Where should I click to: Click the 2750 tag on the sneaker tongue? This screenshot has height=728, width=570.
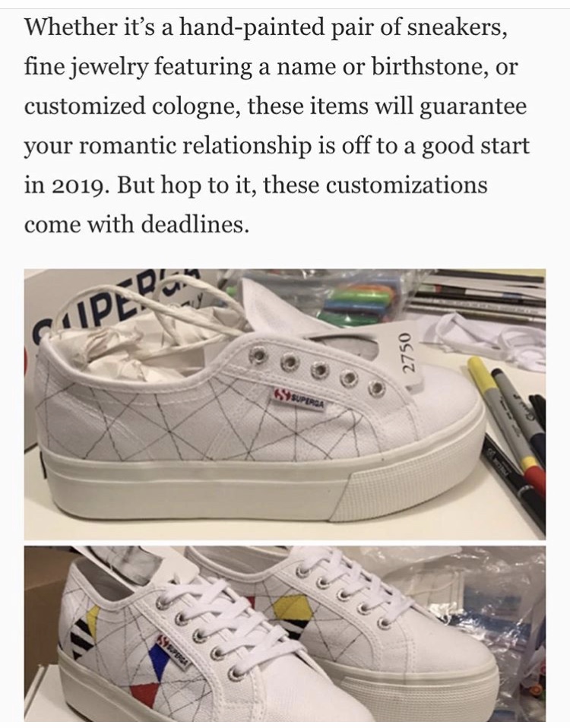coord(407,353)
